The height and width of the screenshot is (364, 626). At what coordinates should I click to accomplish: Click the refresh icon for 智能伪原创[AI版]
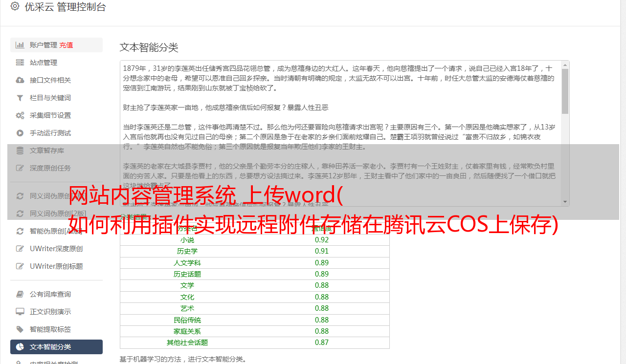tap(20, 231)
